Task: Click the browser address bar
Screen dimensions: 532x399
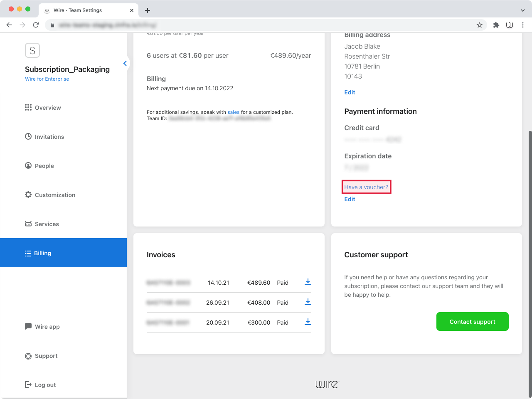Action: tap(266, 25)
